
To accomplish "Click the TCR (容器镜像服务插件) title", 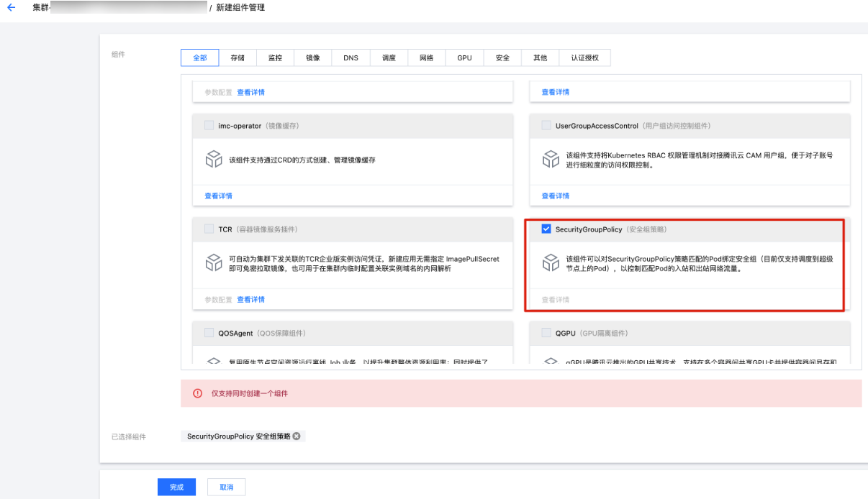I will click(258, 229).
